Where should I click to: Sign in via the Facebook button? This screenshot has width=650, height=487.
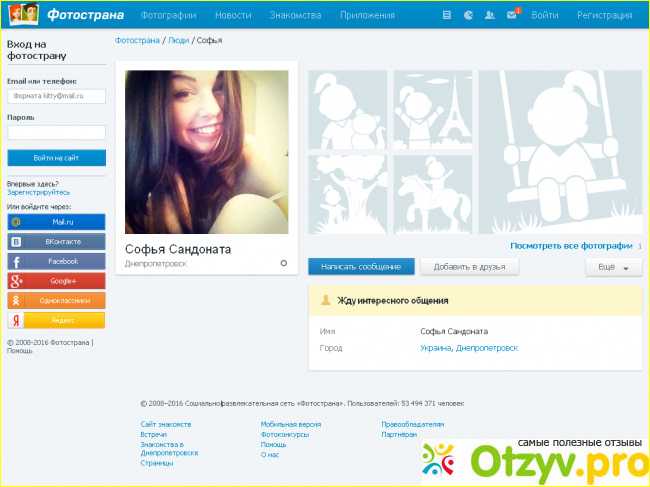click(x=56, y=261)
